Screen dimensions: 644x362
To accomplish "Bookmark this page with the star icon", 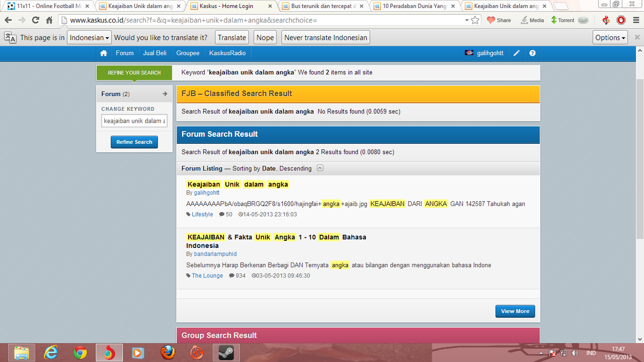I will (475, 20).
